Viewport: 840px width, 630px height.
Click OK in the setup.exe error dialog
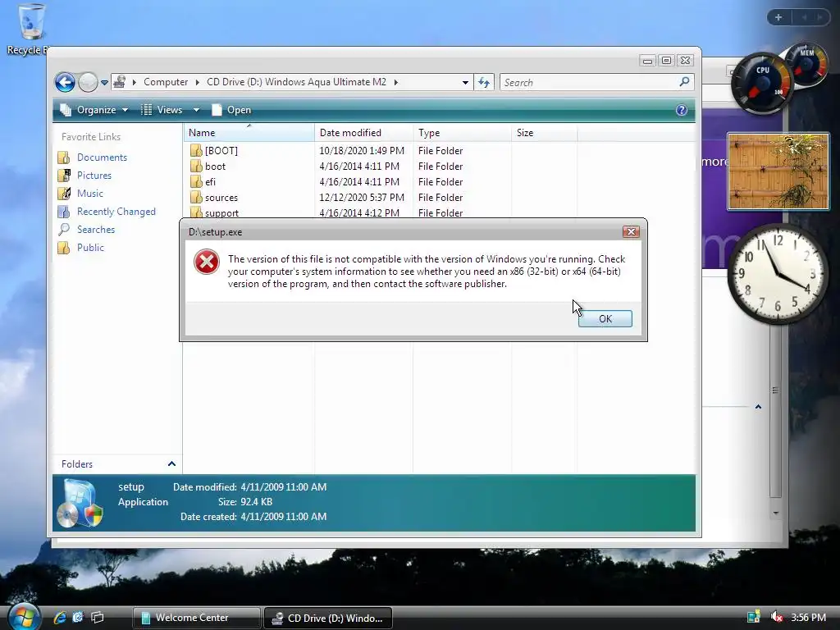coord(605,319)
